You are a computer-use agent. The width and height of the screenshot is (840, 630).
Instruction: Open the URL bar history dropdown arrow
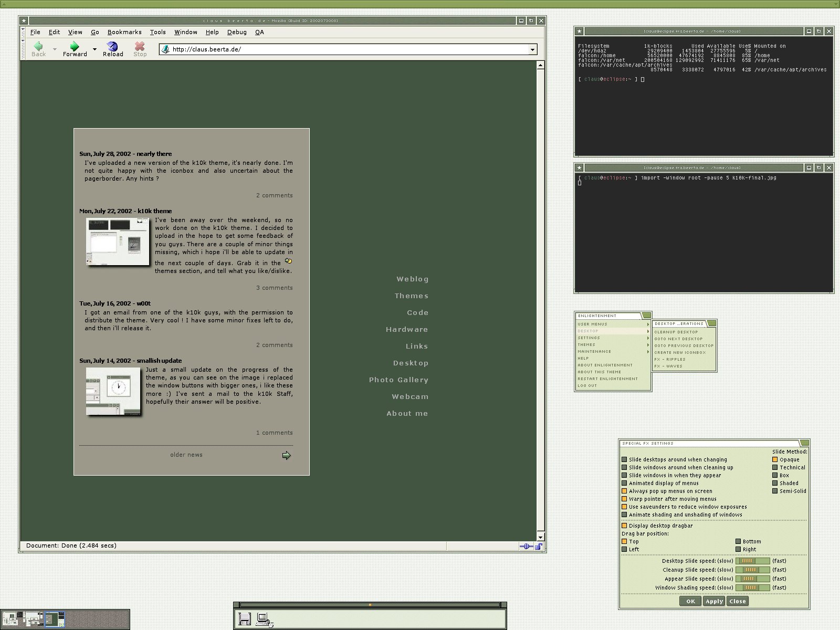coord(532,50)
